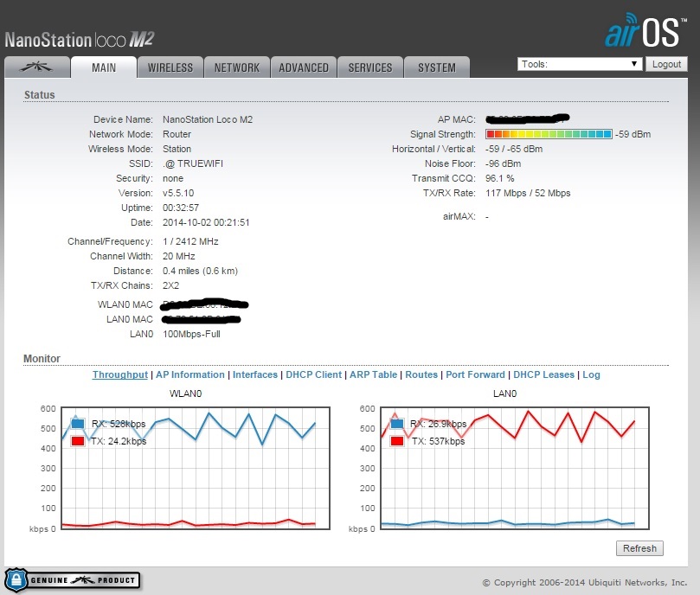Click the Ubiquiti Networks copyright text
This screenshot has width=700, height=595.
click(585, 583)
